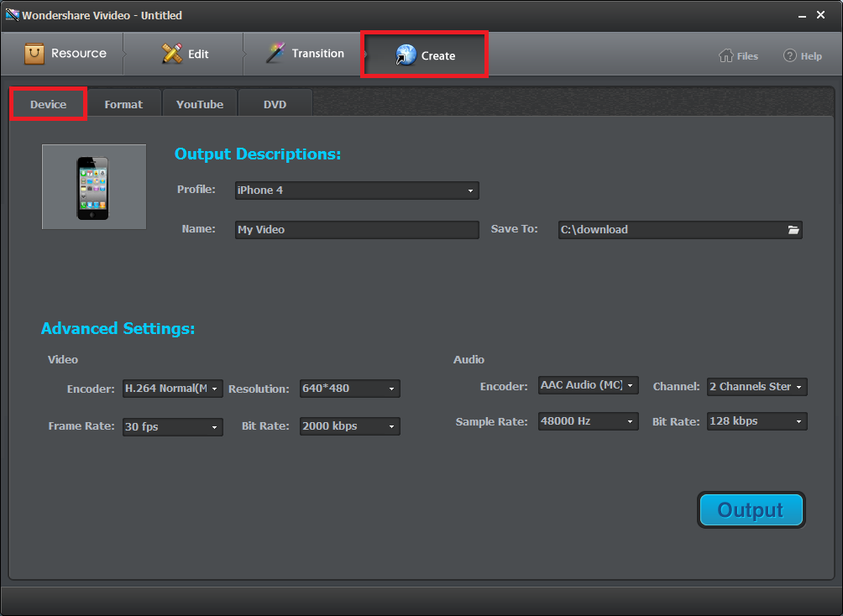The height and width of the screenshot is (616, 843).
Task: Open the Transition step
Action: coord(304,54)
